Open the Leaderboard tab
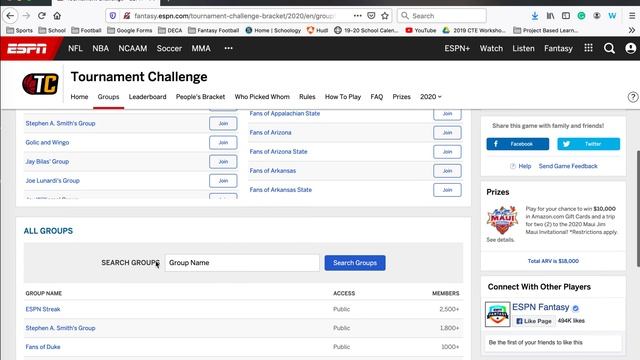Screen dimensions: 640x360 [x=147, y=97]
